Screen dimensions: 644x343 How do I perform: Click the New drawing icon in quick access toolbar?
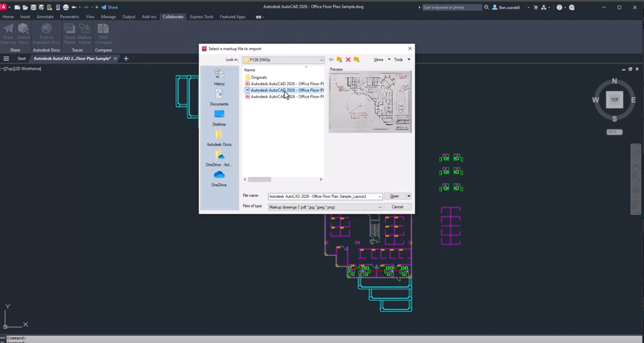[17, 7]
